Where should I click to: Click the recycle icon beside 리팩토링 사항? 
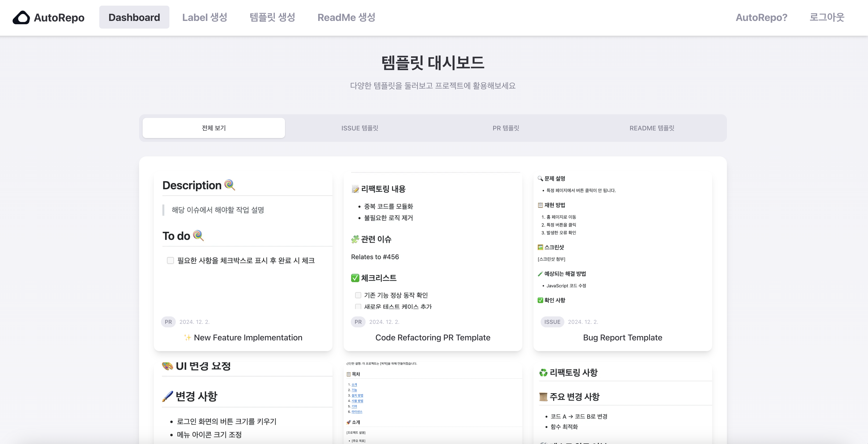tap(543, 373)
